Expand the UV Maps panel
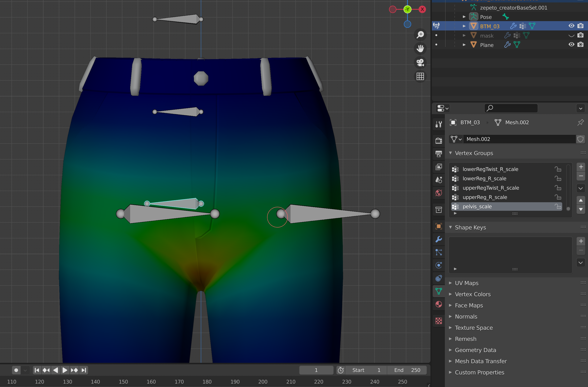Image resolution: width=588 pixels, height=387 pixels. (450, 283)
